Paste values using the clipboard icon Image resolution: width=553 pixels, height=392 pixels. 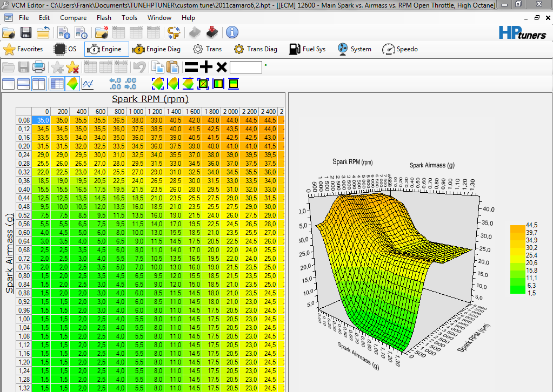[x=172, y=67]
